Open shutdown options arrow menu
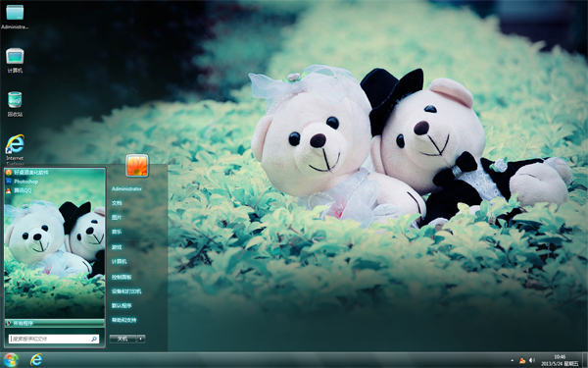Viewport: 588px width, 368px height. [141, 339]
